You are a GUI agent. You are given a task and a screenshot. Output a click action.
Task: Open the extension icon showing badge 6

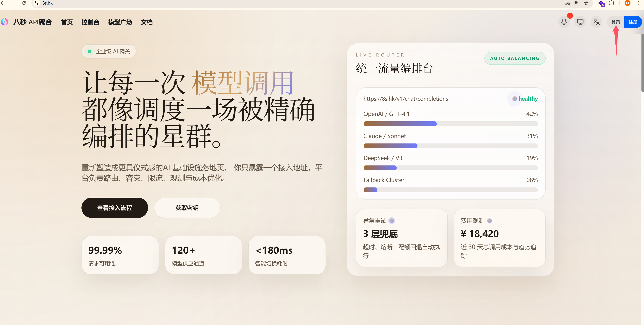[602, 4]
